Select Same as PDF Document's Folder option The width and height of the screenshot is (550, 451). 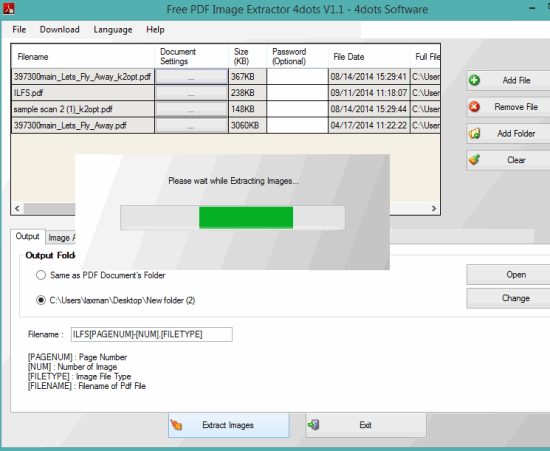[41, 275]
